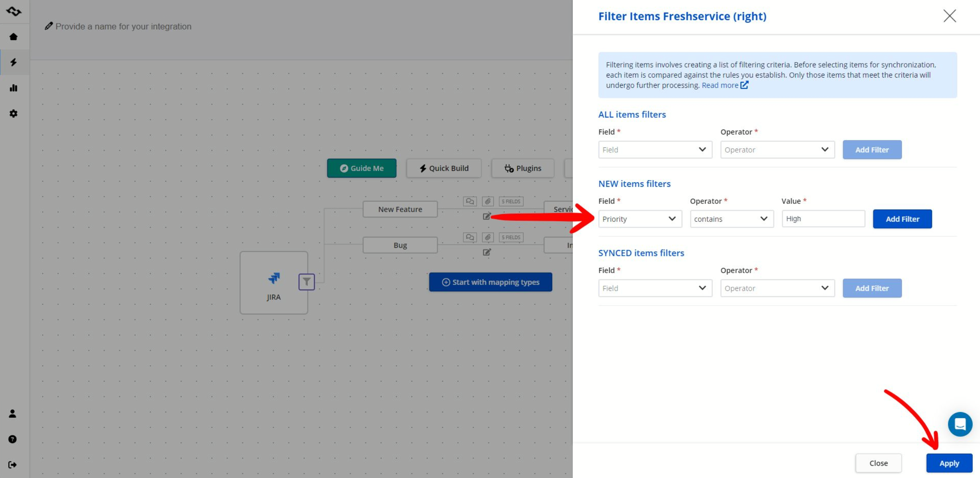Click the JIRA filter funnel icon
This screenshot has width=980, height=478.
[307, 282]
